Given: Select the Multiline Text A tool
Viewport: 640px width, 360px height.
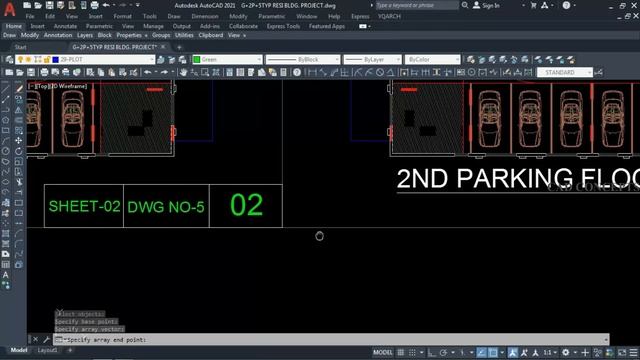Looking at the screenshot, I should (x=6, y=275).
